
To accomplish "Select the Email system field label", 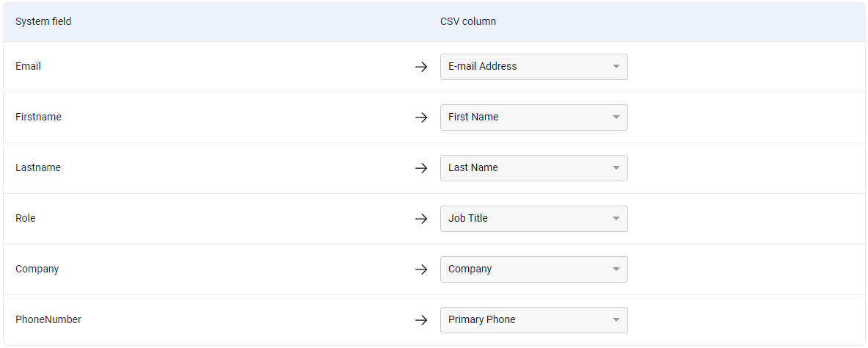I will tap(28, 66).
